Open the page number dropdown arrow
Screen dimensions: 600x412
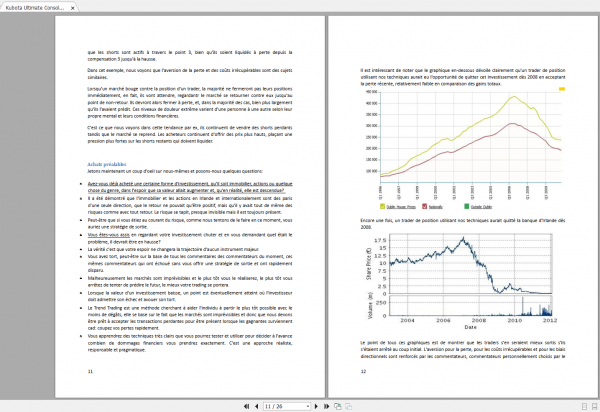308,406
